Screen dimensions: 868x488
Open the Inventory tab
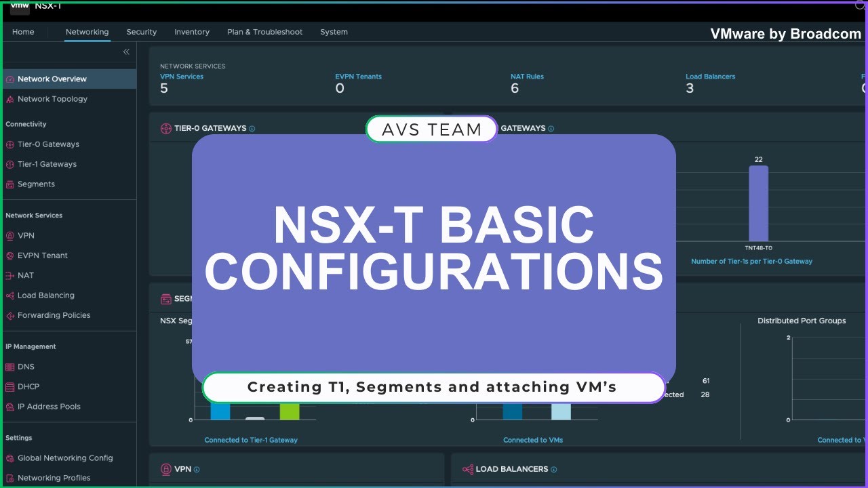192,32
